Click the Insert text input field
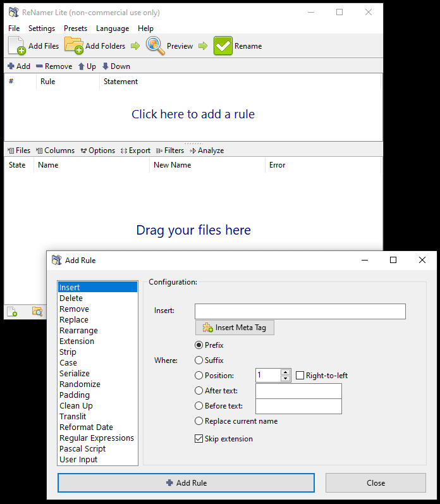 tap(300, 311)
